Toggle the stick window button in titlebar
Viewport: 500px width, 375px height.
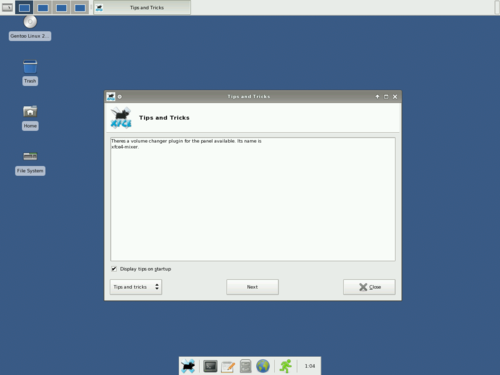click(x=120, y=97)
